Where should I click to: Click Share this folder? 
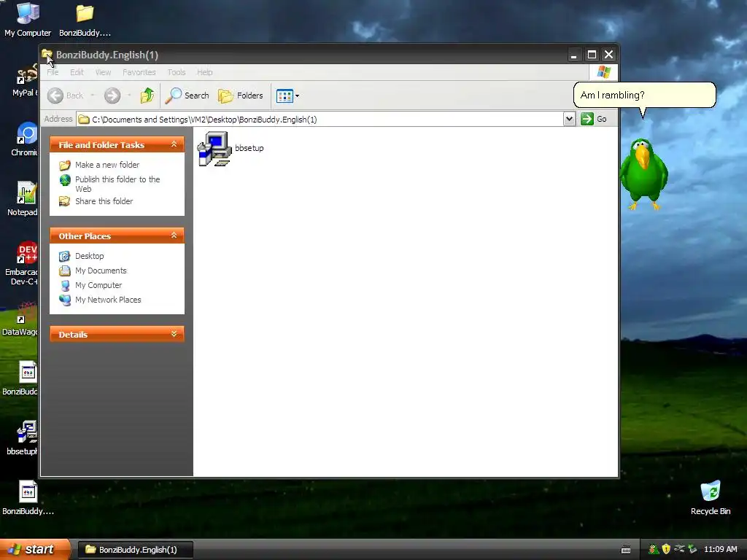[x=104, y=201]
